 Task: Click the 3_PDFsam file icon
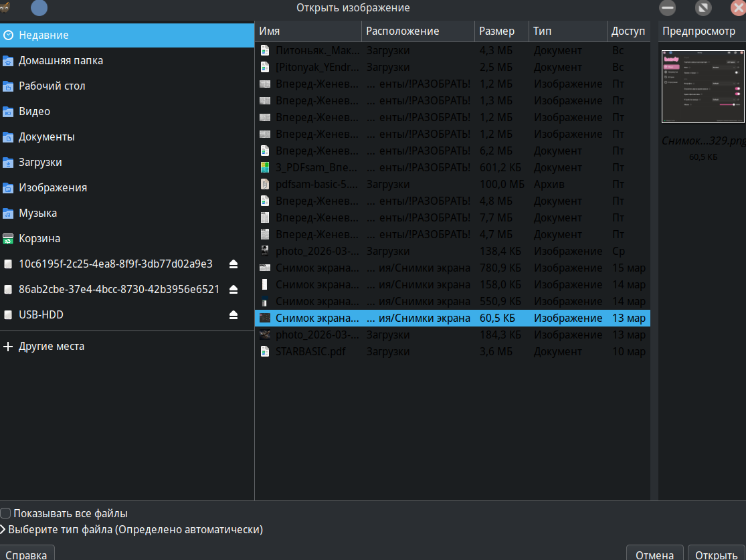point(265,167)
